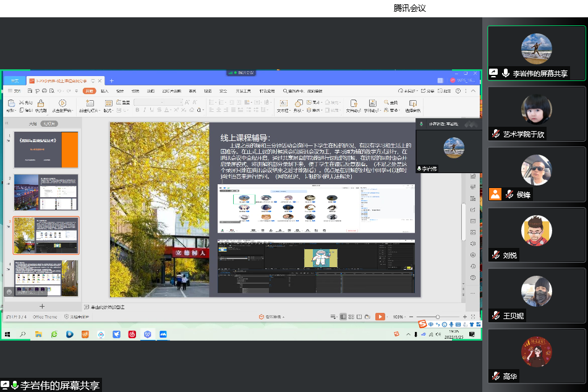Click the Layout icon in ribbon
The height and width of the screenshot is (392, 588).
tap(108, 103)
